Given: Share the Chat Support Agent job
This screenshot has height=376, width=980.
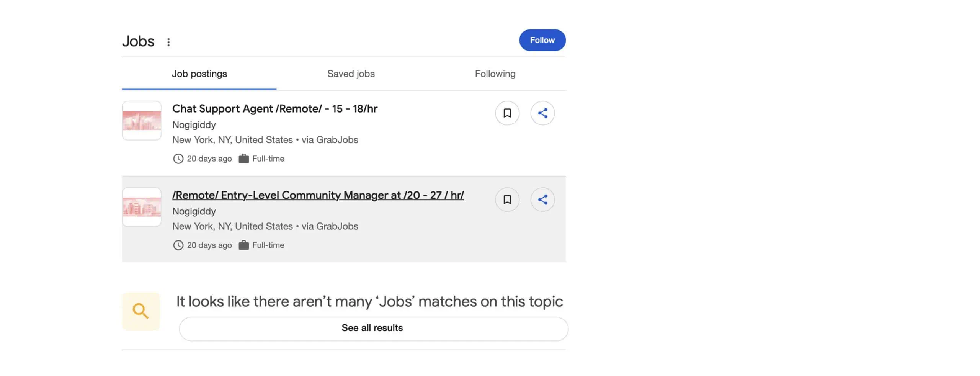Looking at the screenshot, I should pyautogui.click(x=542, y=113).
